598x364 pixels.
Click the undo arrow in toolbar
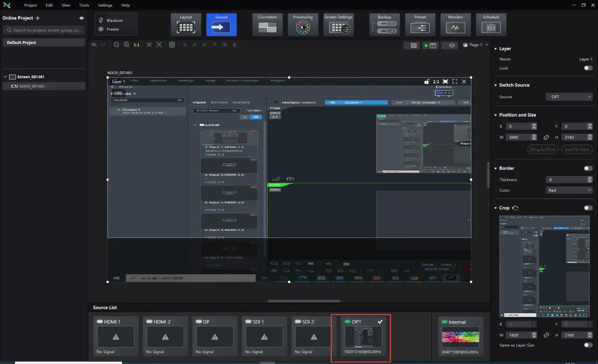pos(94,45)
